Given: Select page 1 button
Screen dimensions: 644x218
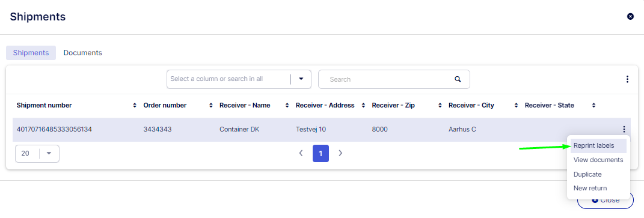Looking at the screenshot, I should coord(320,154).
